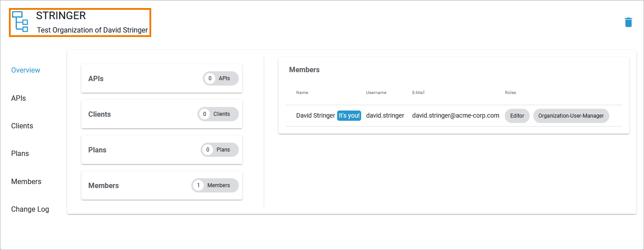
Task: Navigate to Members in sidebar
Action: point(26,181)
